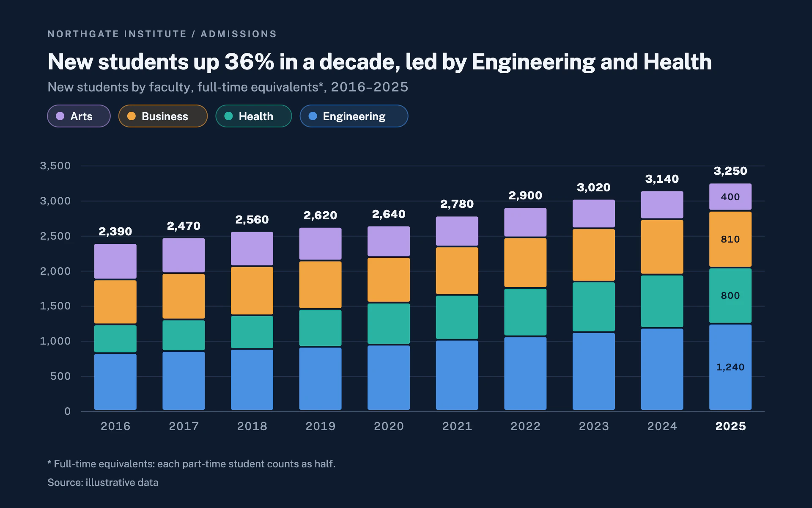Click the chart headline about 36% growth
This screenshot has width=812, height=508.
(379, 62)
